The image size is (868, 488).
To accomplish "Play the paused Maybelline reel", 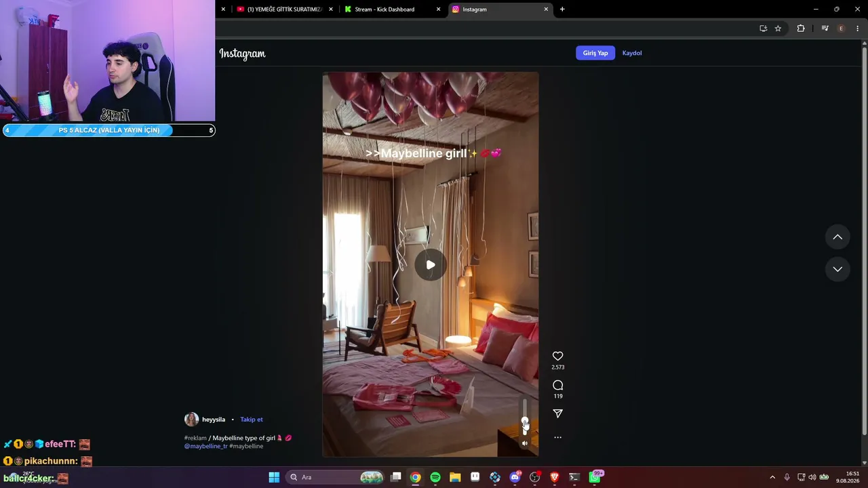I will pyautogui.click(x=431, y=264).
